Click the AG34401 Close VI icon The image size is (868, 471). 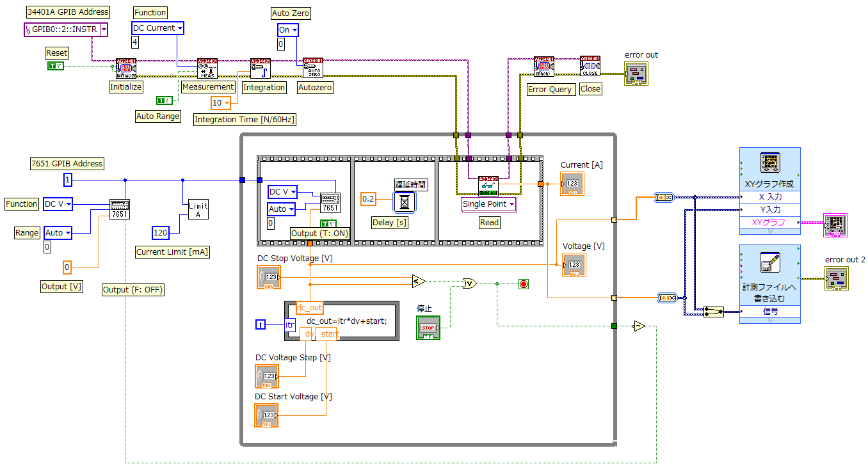[x=590, y=67]
